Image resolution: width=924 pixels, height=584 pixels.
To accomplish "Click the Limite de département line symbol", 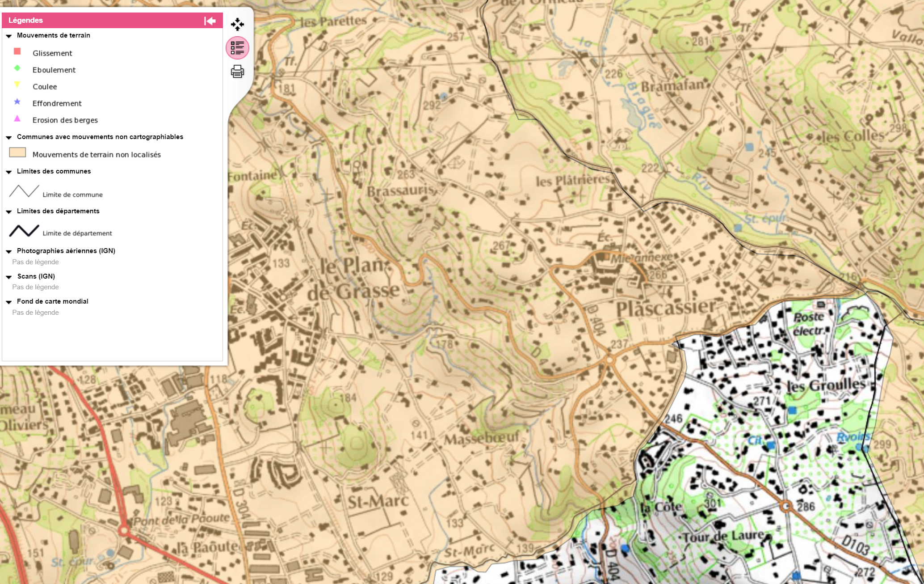I will click(24, 231).
